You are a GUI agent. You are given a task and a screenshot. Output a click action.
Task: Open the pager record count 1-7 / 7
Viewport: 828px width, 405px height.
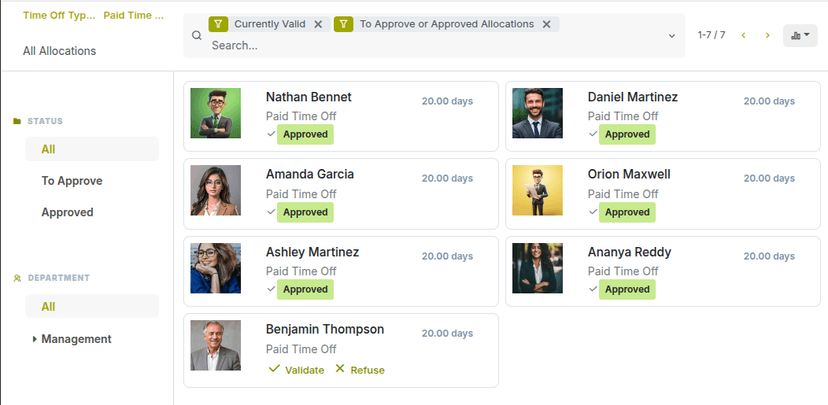711,35
